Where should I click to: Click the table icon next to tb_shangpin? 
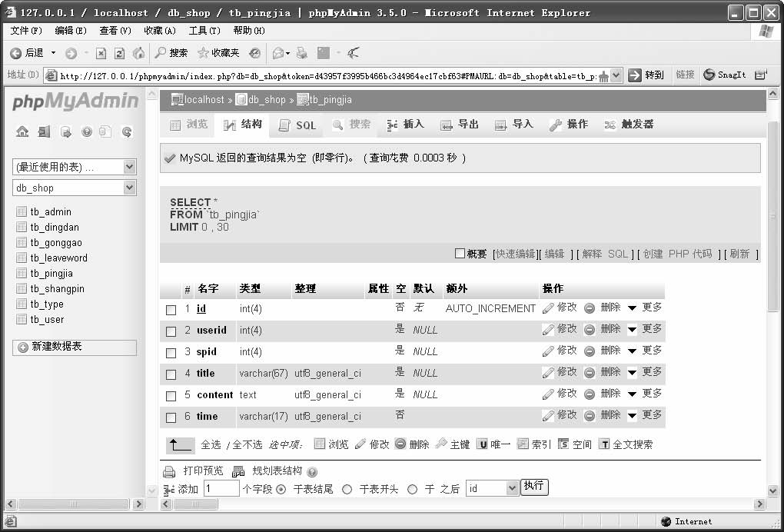coord(22,288)
